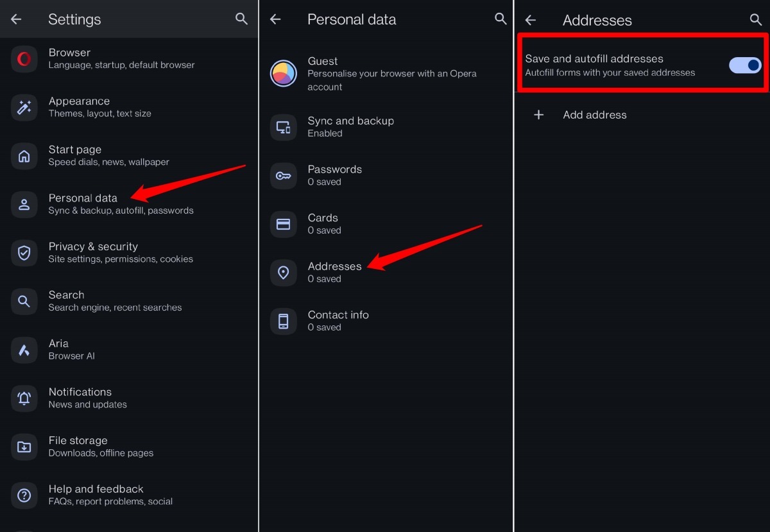Image resolution: width=770 pixels, height=532 pixels.
Task: Open search in the Personal data header
Action: [501, 19]
